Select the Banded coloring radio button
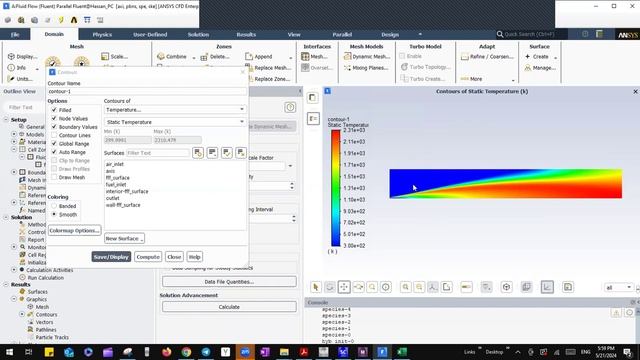This screenshot has height=360, width=640. pyautogui.click(x=54, y=206)
